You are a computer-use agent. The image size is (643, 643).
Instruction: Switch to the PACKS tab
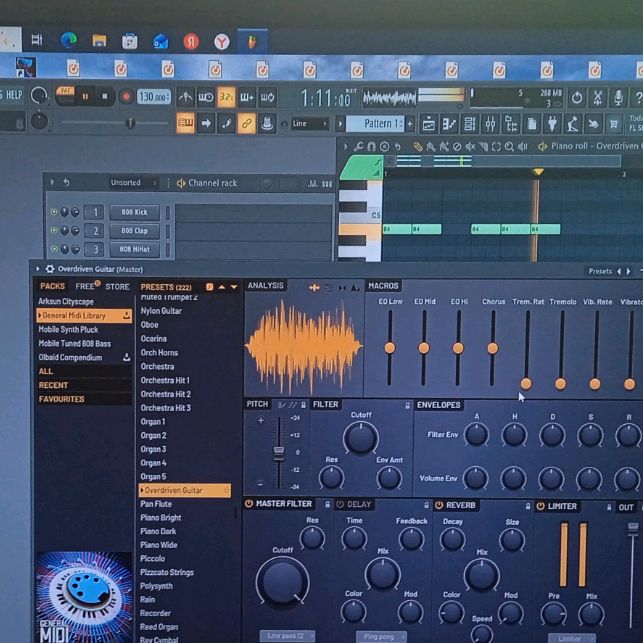[52, 286]
